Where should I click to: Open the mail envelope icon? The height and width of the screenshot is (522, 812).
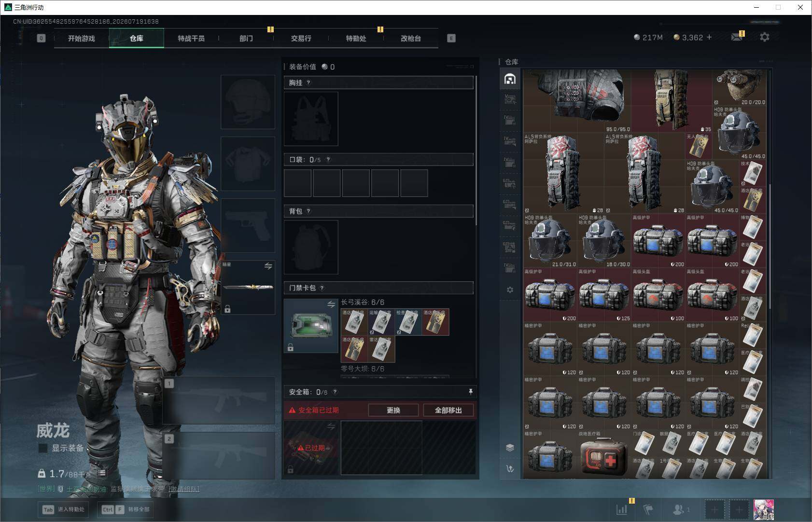pos(737,37)
